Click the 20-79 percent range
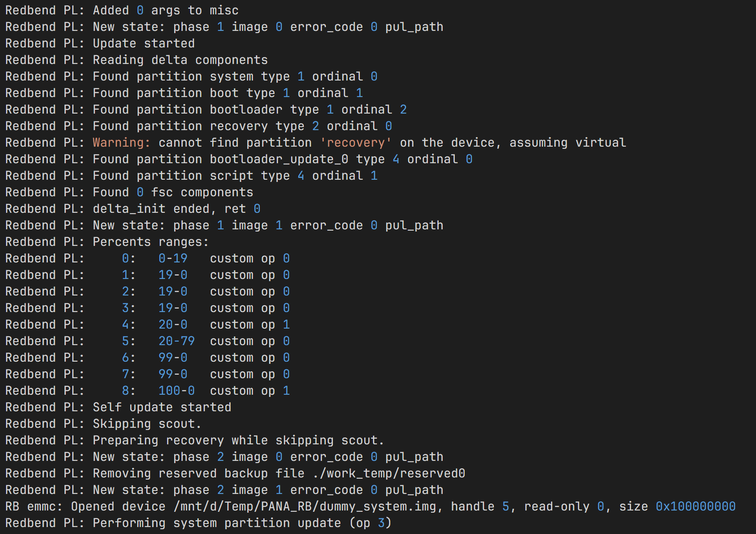756x534 pixels. click(176, 341)
